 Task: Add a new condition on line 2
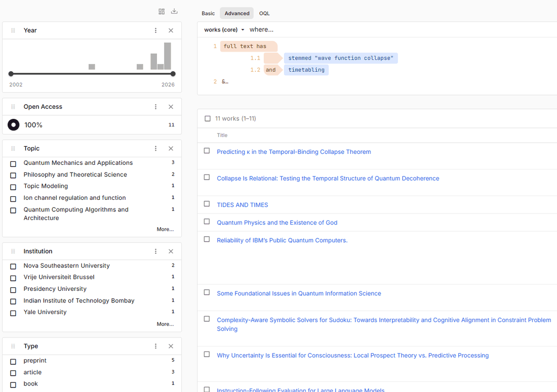click(225, 81)
